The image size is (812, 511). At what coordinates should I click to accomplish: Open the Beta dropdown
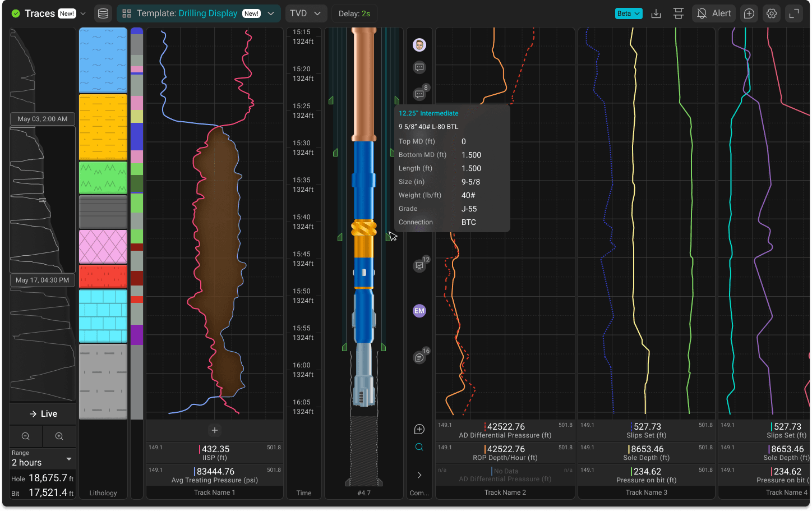pyautogui.click(x=629, y=13)
